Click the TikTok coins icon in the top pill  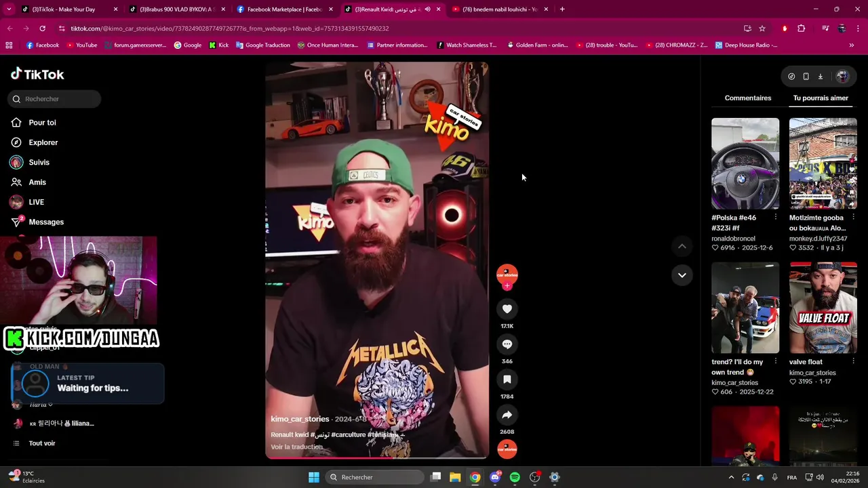point(791,77)
